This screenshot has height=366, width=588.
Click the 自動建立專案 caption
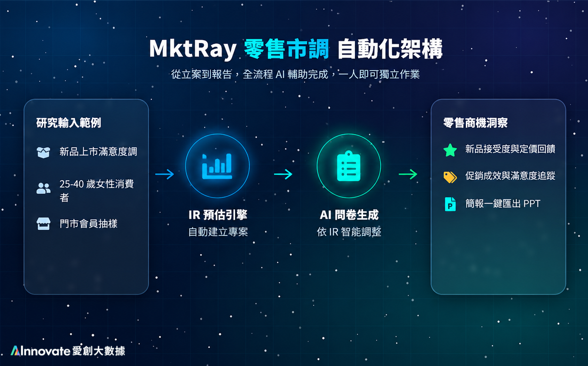(218, 232)
